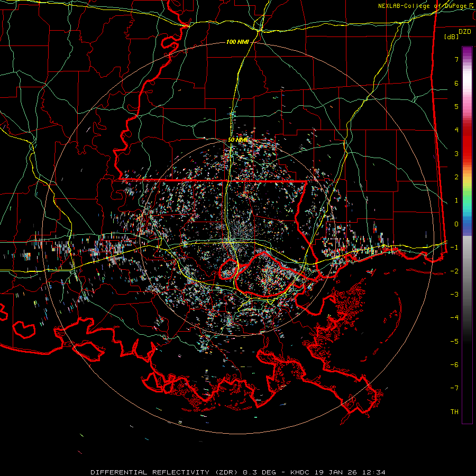
Task: Click the "0.3 DEG" elevation angle text
Action: click(x=260, y=472)
